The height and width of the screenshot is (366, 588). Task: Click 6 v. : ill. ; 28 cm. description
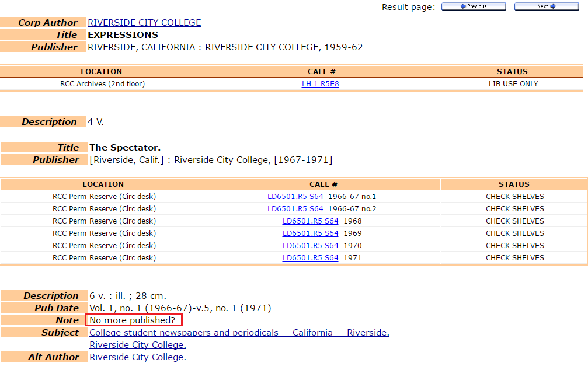127,296
